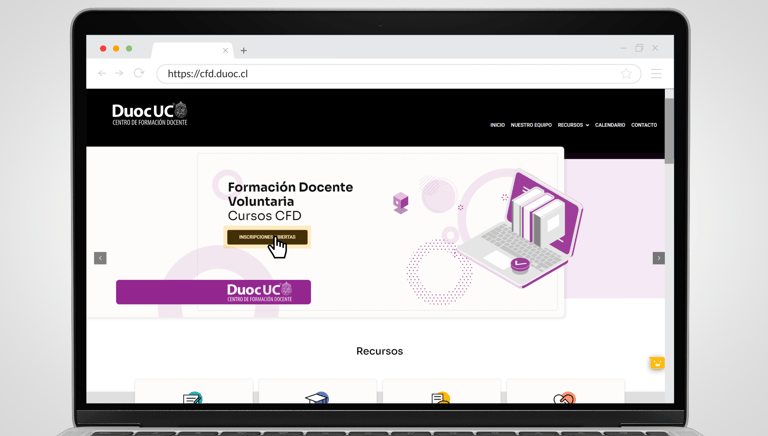The width and height of the screenshot is (768, 436).
Task: Close the current browser tab
Action: (x=225, y=50)
